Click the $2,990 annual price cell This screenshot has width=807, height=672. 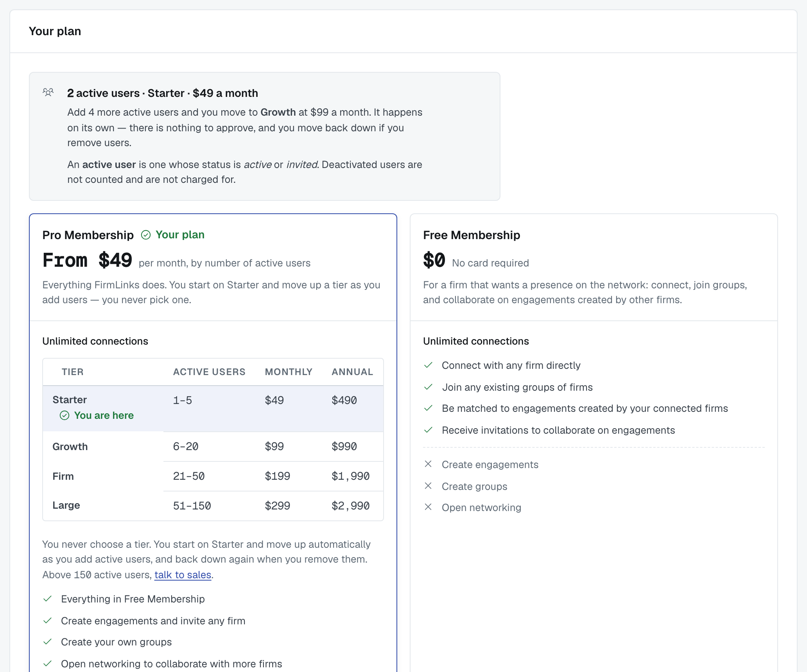[351, 506]
